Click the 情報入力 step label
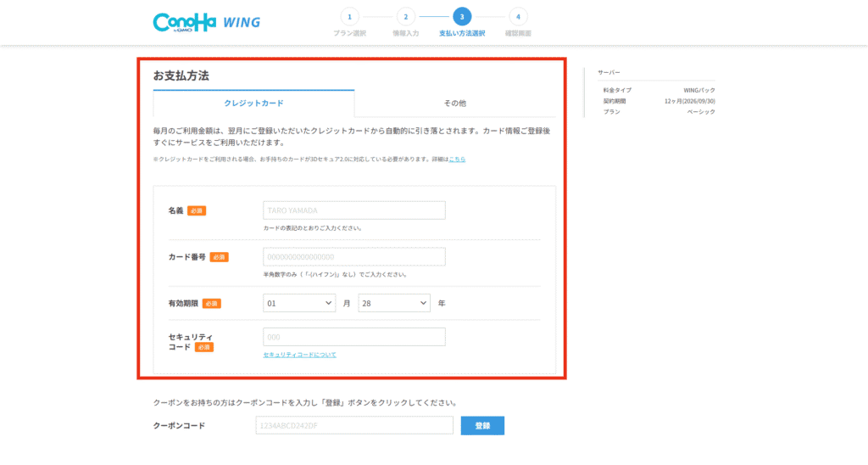The width and height of the screenshot is (868, 465). [405, 33]
